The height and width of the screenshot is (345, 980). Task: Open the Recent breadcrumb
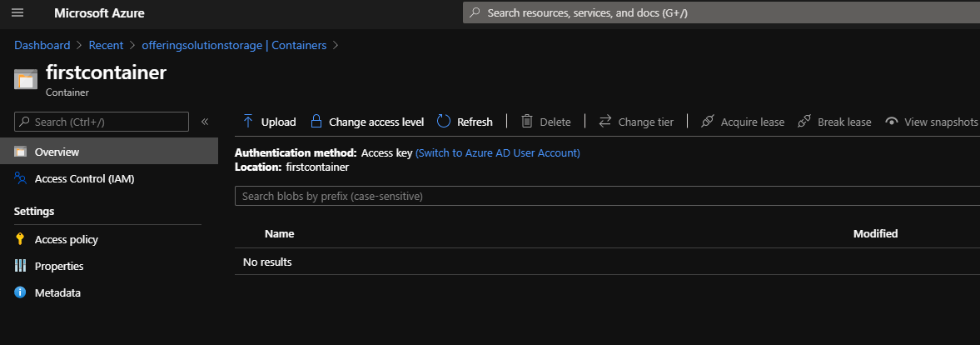107,46
